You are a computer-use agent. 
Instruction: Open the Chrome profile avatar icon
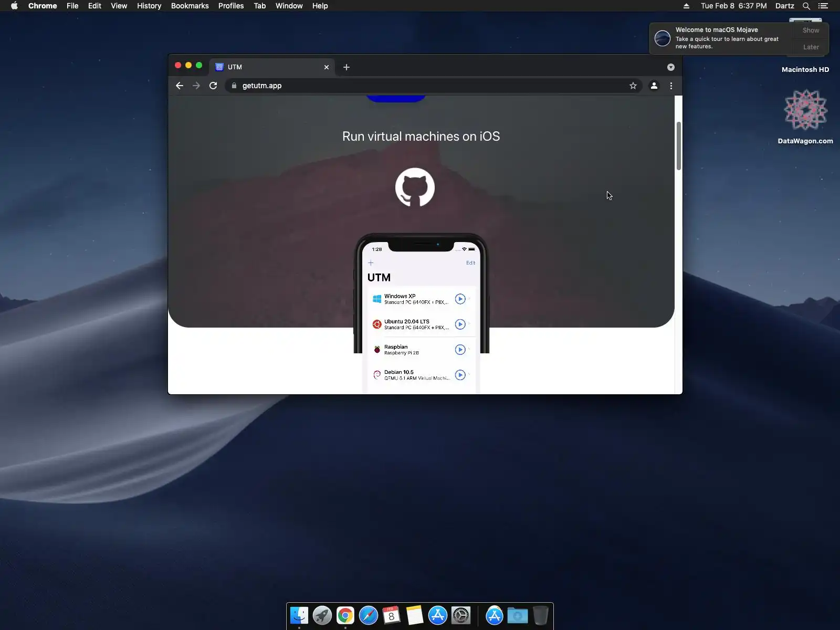pos(654,86)
